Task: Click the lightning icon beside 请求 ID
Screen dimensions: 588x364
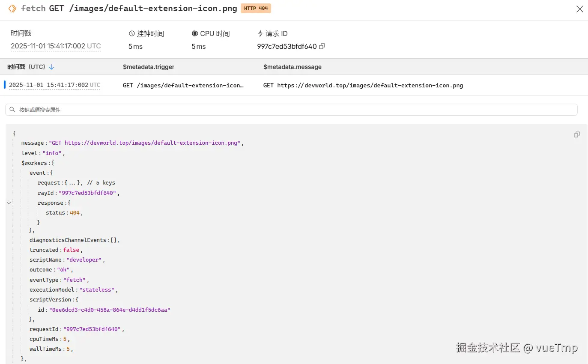Action: pos(260,33)
